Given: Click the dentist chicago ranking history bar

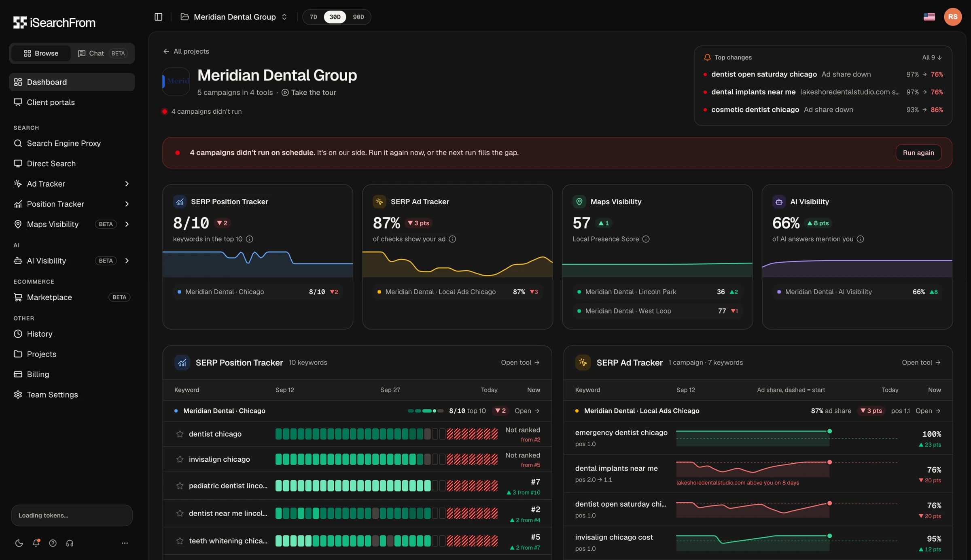Looking at the screenshot, I should [x=386, y=434].
